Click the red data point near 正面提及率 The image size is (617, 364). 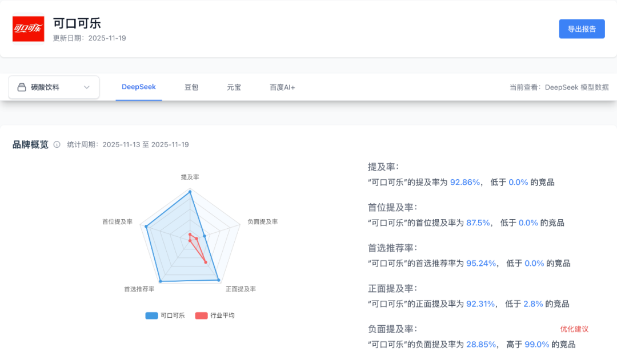click(x=206, y=262)
